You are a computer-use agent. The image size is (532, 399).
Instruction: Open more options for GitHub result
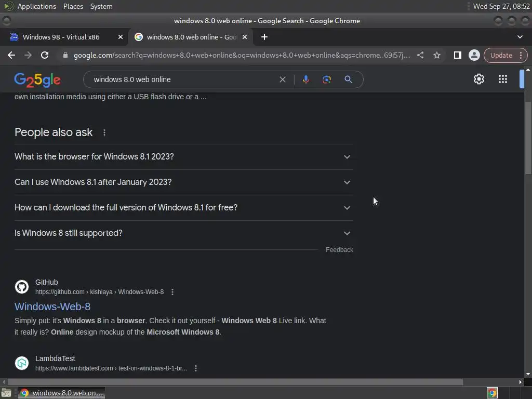point(172,292)
